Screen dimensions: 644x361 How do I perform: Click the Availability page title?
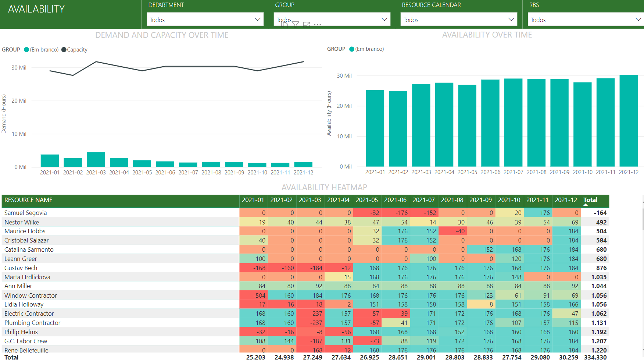point(36,9)
